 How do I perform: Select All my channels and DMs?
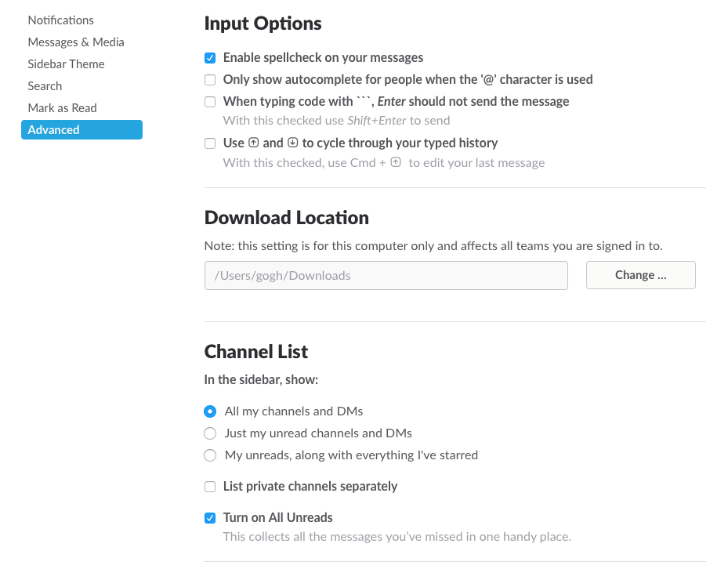pos(210,411)
